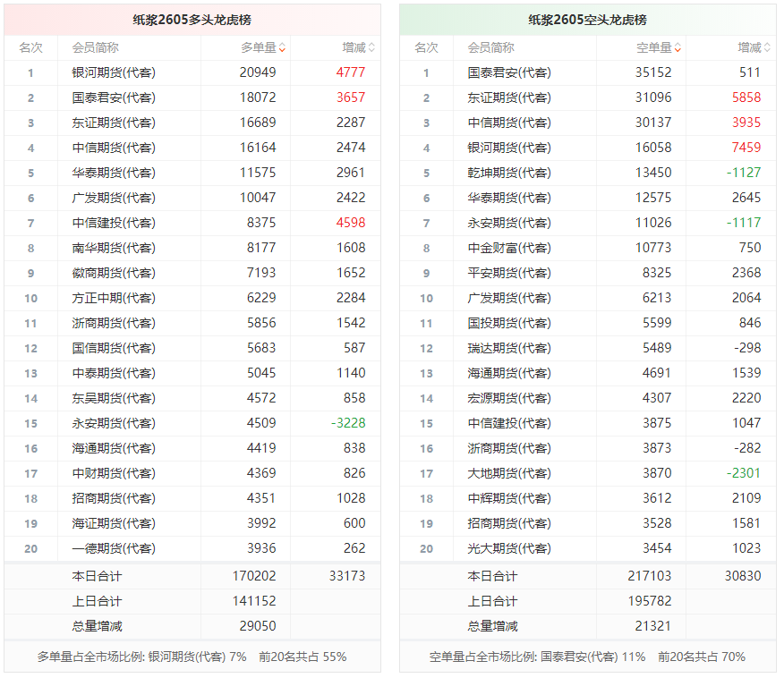The height and width of the screenshot is (678, 784).
Task: Select 华泰期货(代客) in the long table
Action: [x=114, y=173]
